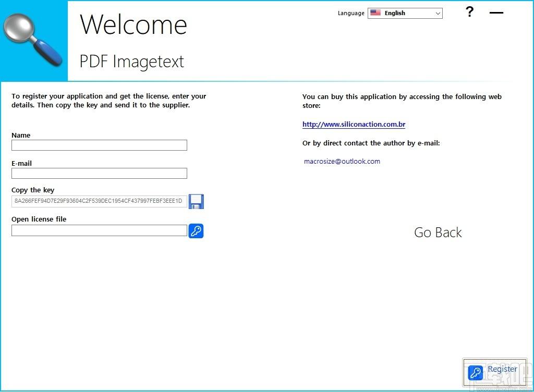Open the Language dropdown
Image resolution: width=534 pixels, height=392 pixels.
[x=405, y=13]
